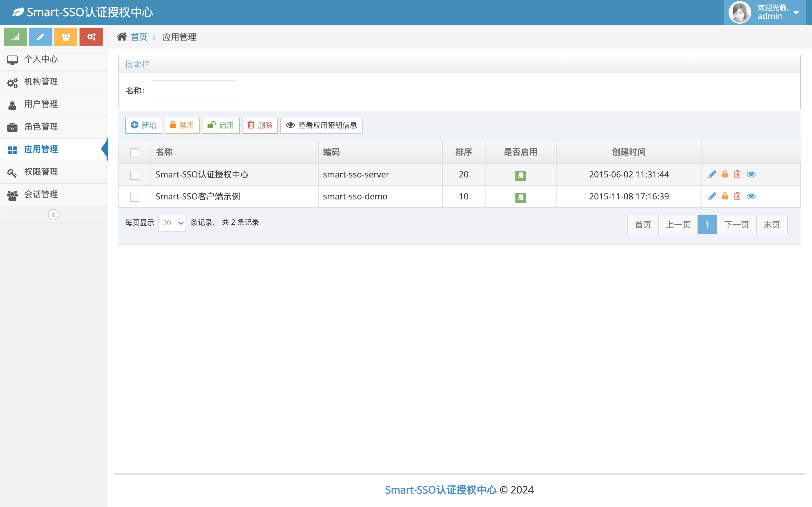Open the admin user dropdown menu
Image resolution: width=812 pixels, height=507 pixels.
[x=765, y=12]
